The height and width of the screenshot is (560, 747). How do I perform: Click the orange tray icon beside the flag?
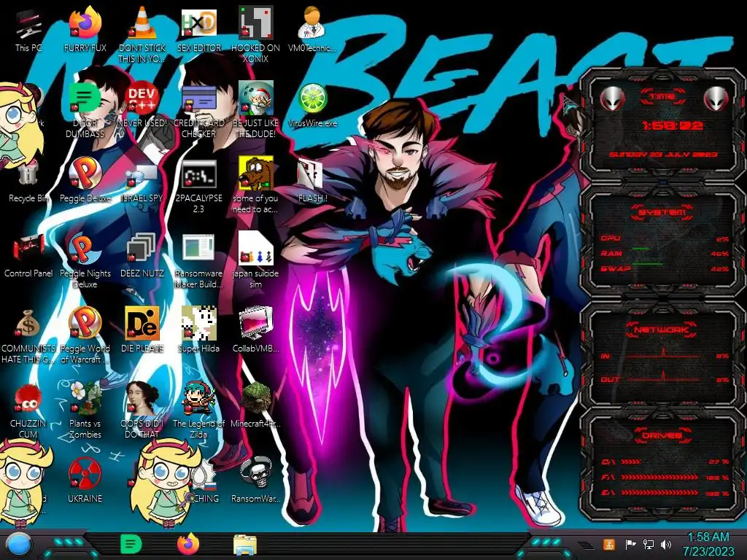(609, 544)
